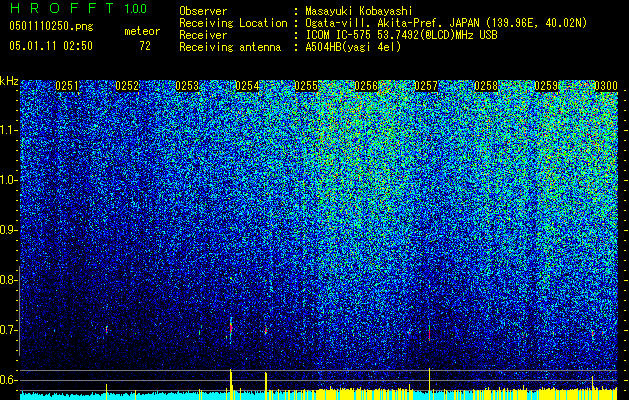Click the 0256 time marker
Screen dimensions: 629x400
click(x=366, y=86)
